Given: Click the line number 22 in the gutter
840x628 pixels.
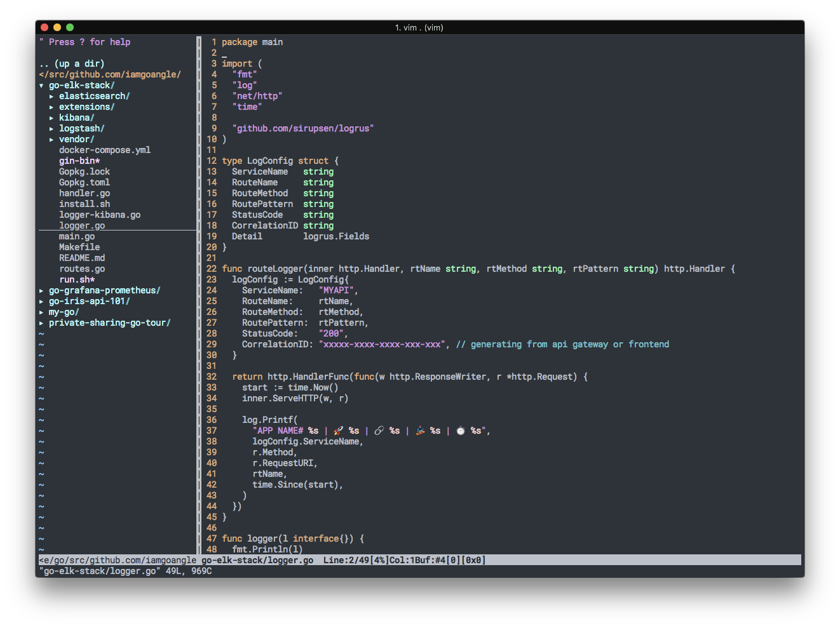Looking at the screenshot, I should [x=211, y=269].
